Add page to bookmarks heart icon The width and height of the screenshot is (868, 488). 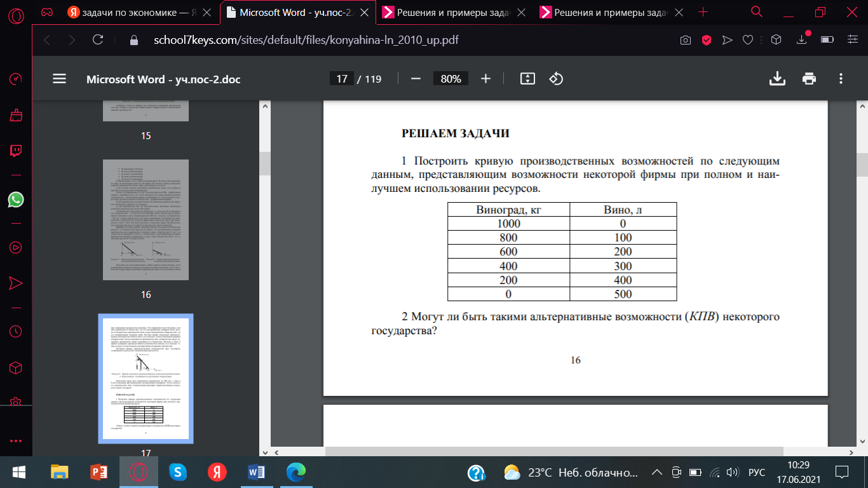click(748, 40)
